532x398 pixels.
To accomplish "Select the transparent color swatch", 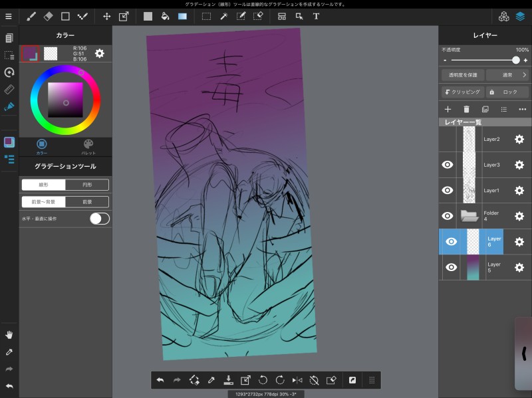I will click(51, 54).
